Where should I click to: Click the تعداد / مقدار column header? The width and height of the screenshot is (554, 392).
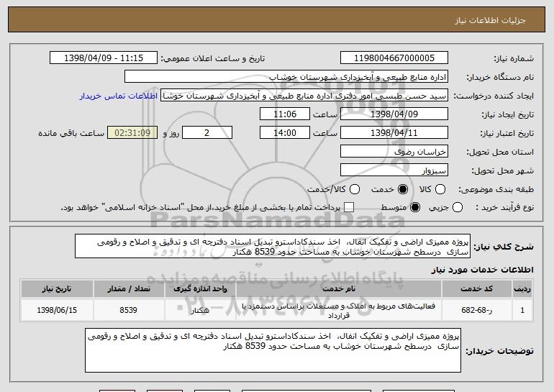[x=129, y=289]
